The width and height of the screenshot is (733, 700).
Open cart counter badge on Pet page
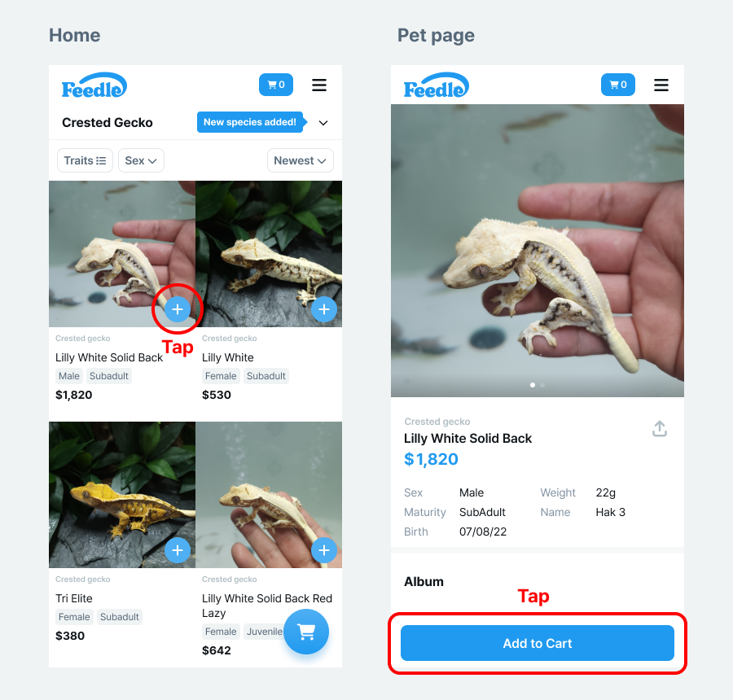pyautogui.click(x=618, y=85)
